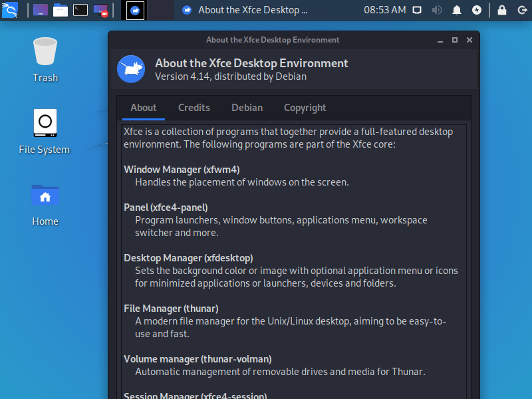Click the 'Panel (xfce4-panel)' heading
This screenshot has width=532, height=399.
(x=166, y=207)
